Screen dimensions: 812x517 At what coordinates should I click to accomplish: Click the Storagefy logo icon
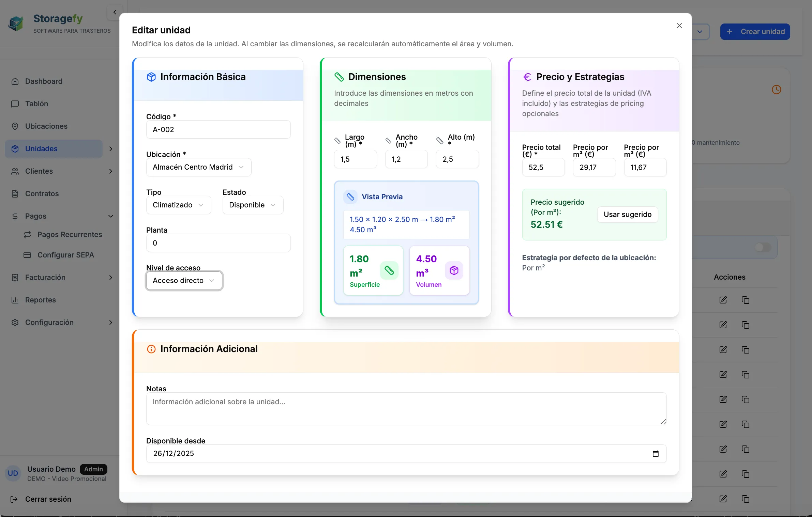coord(16,23)
